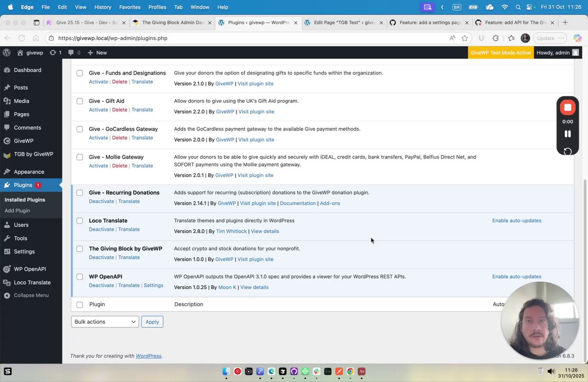The image size is (588, 382).
Task: Open View details for Tim Whitlock's Loco Translate
Action: [x=265, y=231]
